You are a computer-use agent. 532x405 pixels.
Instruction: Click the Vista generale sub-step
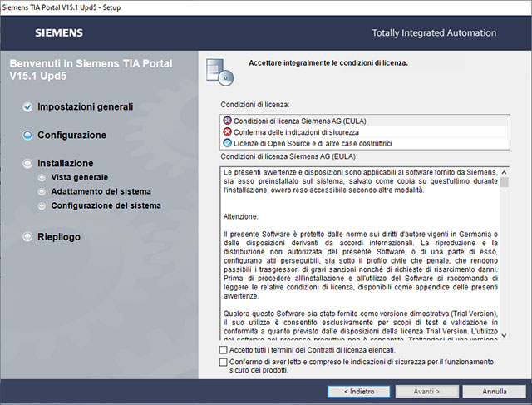(79, 177)
